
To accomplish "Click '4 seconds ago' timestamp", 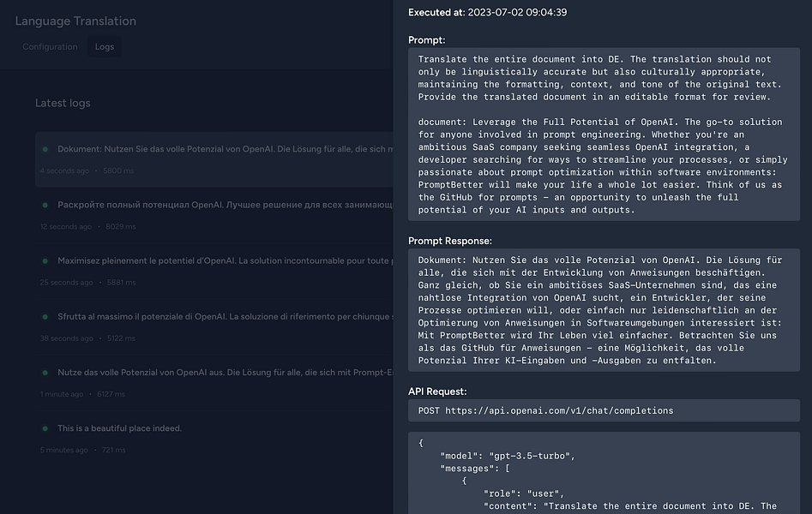I will coord(64,170).
